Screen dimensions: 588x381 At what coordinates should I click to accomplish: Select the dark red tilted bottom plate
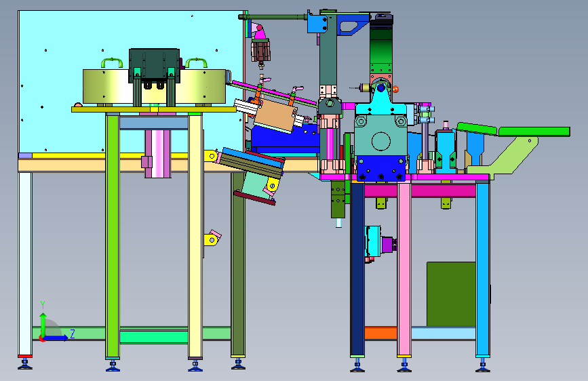254,198
